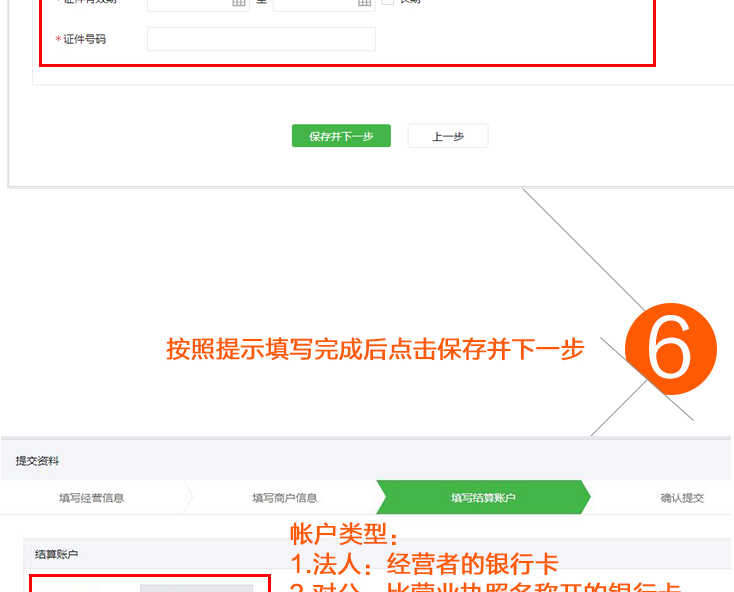Select the 填写商户信息 step tab

click(285, 497)
